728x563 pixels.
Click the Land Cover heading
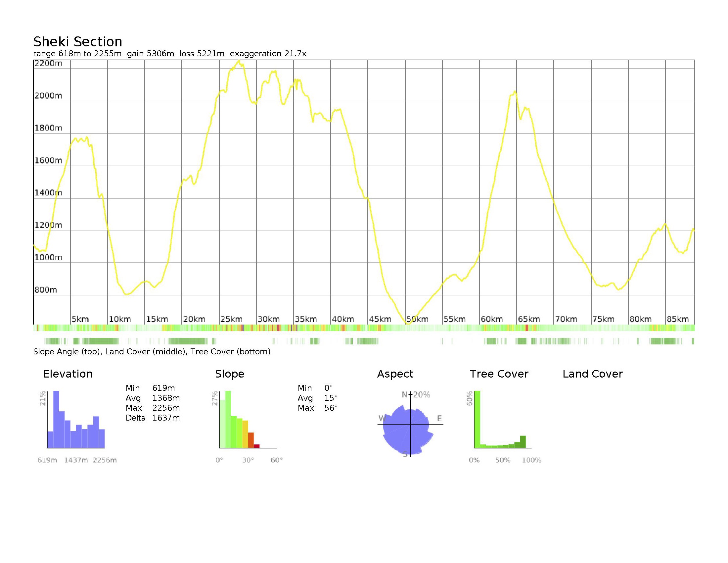[593, 374]
